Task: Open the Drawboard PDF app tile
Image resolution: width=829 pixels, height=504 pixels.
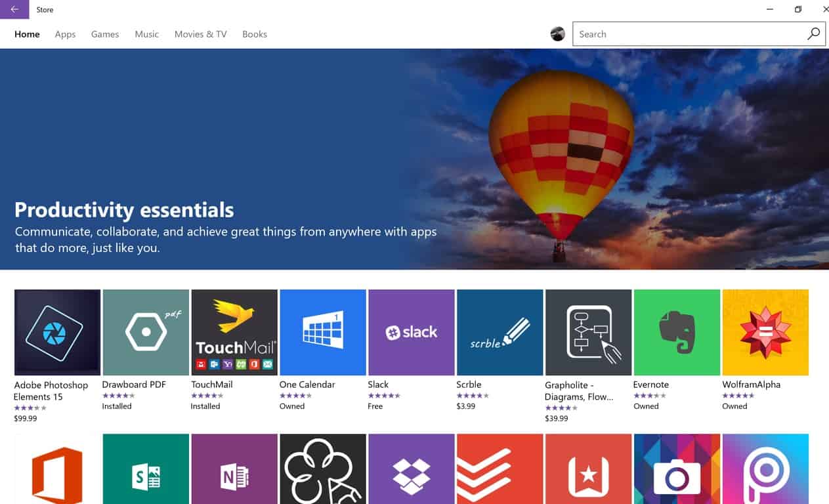Action: point(146,332)
